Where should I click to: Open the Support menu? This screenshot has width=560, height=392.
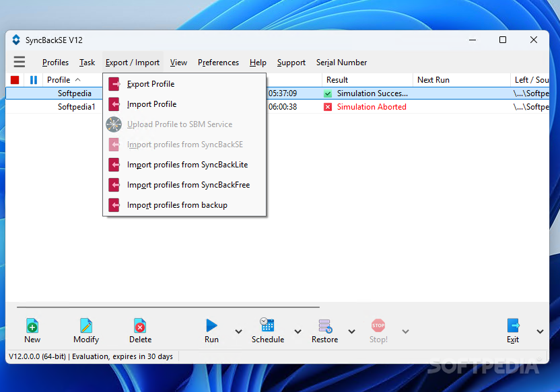tap(291, 63)
